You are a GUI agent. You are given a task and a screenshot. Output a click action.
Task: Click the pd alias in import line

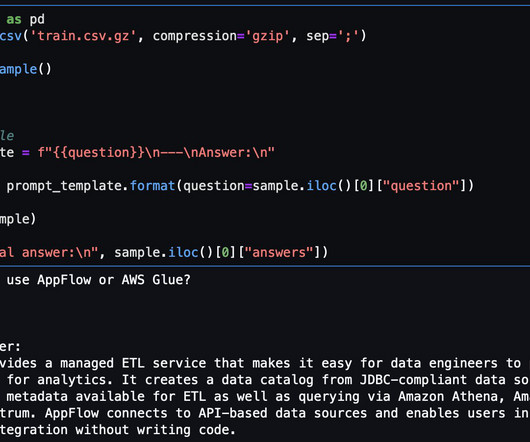(37, 19)
